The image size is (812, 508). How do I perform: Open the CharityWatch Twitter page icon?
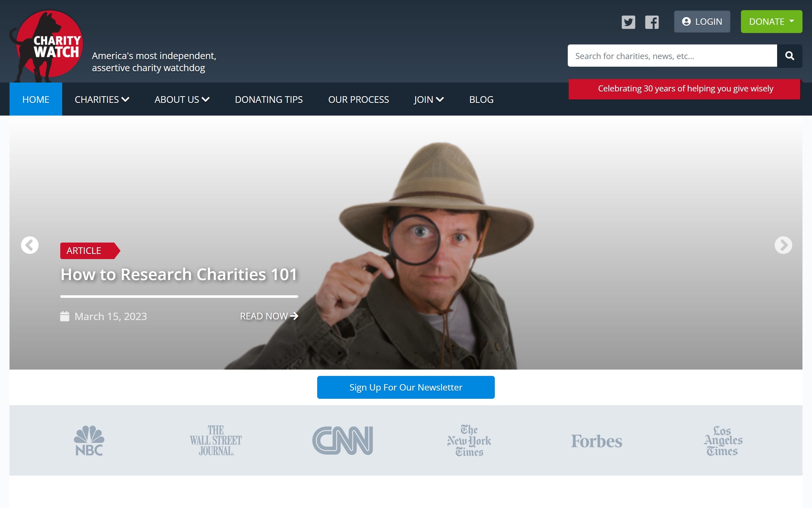click(x=628, y=22)
